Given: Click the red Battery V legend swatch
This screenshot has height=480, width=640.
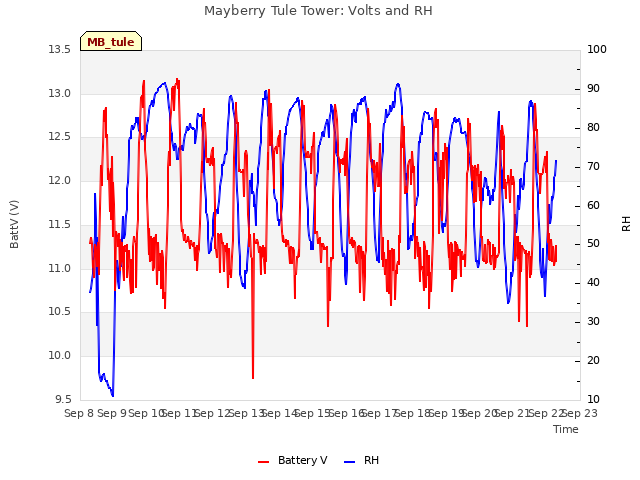Looking at the screenshot, I should (x=264, y=462).
